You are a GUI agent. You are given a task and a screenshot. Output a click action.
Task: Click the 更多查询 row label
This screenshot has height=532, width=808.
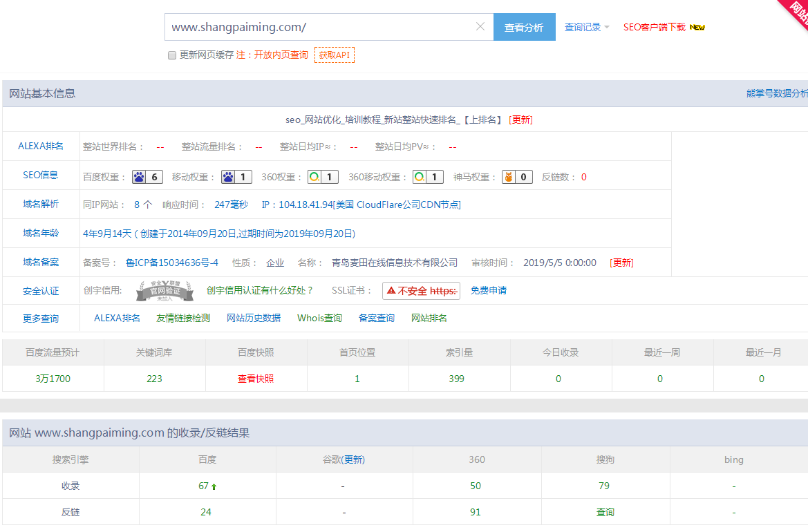(41, 319)
